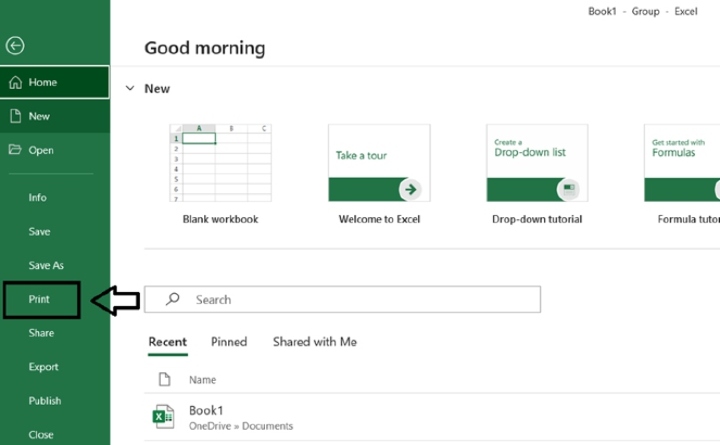Click the Welcome to Excel arrow icon

(410, 188)
